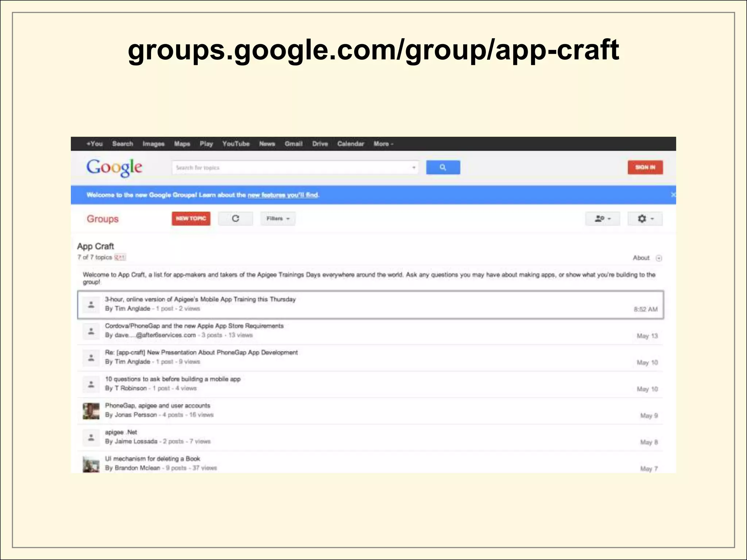The width and height of the screenshot is (747, 560).
Task: Click the 'May 7' date
Action: 649,469
